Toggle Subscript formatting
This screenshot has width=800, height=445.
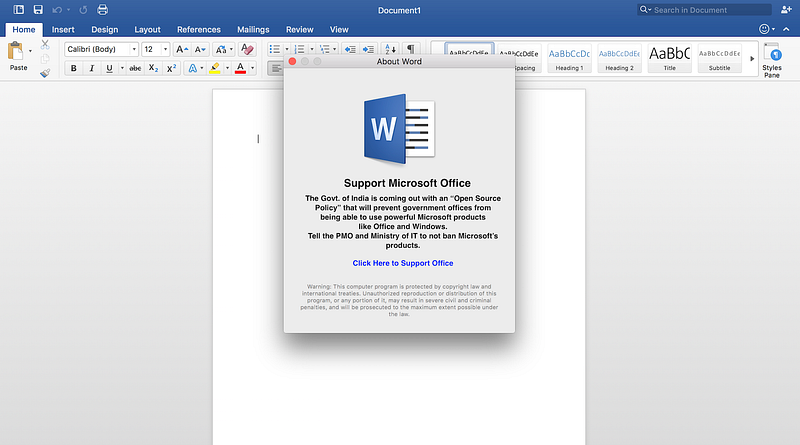click(x=154, y=68)
